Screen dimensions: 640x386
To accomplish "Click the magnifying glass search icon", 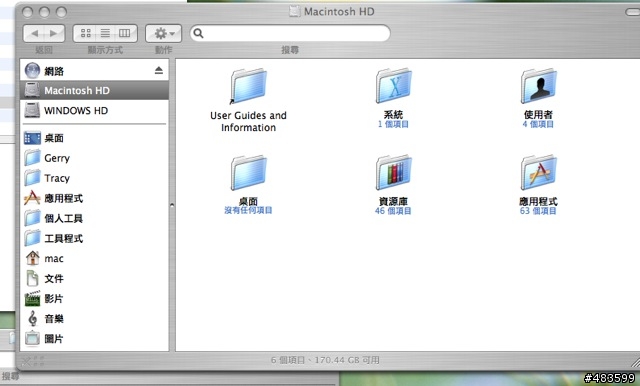I will coord(198,33).
